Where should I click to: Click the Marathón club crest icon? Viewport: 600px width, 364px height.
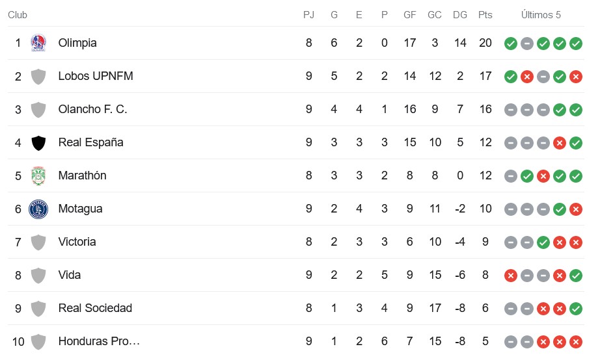(38, 176)
